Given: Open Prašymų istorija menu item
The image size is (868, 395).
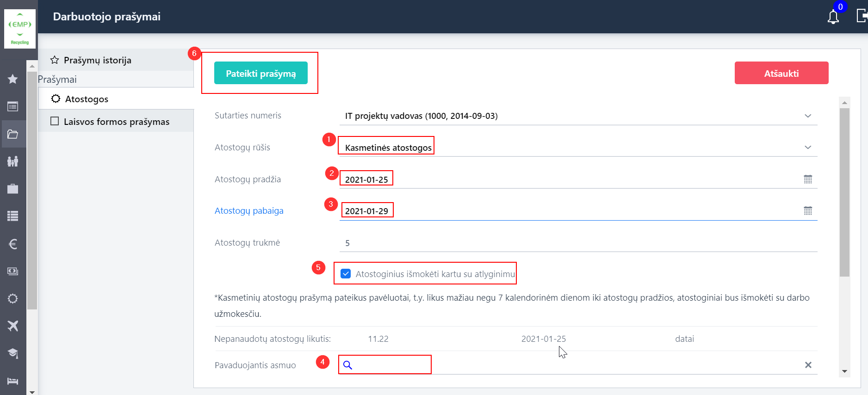Looking at the screenshot, I should [x=97, y=60].
